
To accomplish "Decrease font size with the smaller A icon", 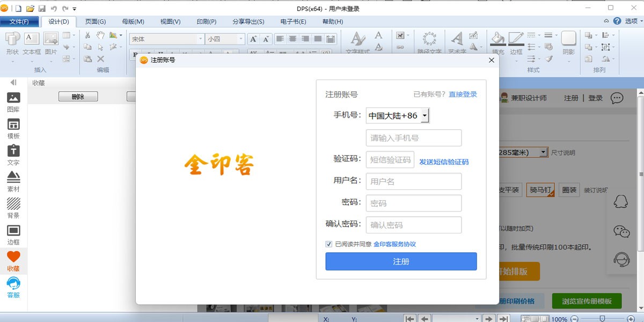I will pos(266,39).
